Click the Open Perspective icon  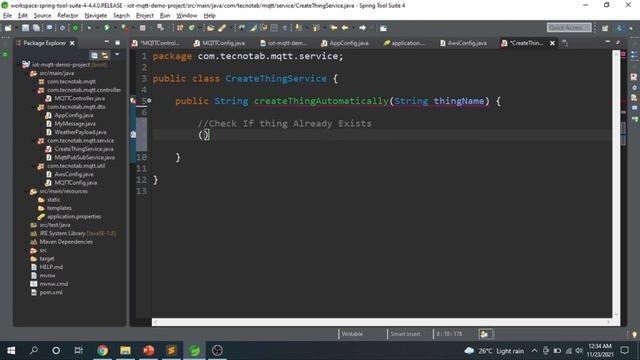pos(605,28)
